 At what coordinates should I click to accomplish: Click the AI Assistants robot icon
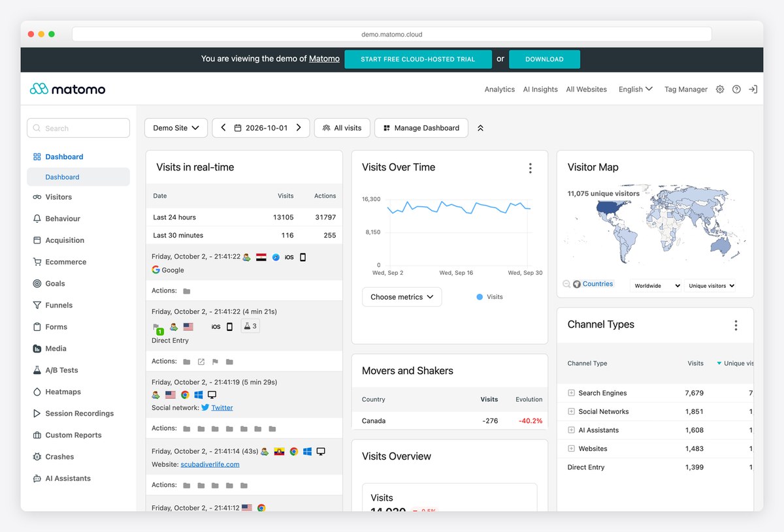pyautogui.click(x=37, y=478)
